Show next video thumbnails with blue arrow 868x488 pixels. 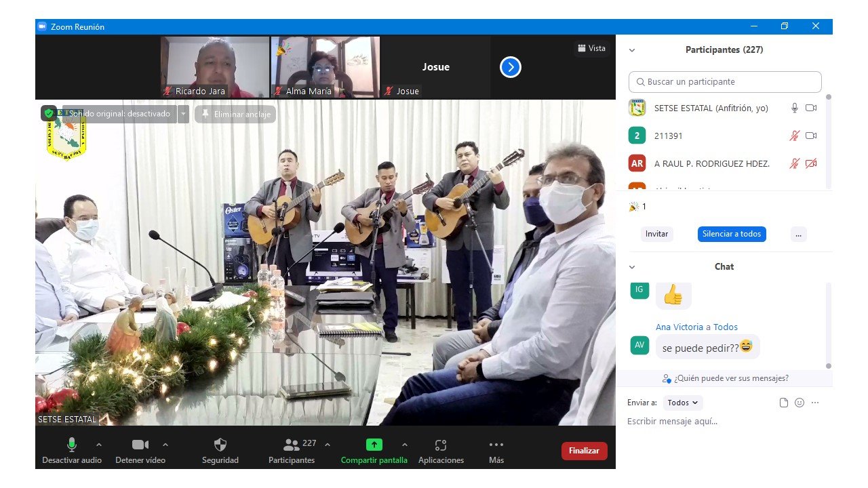(510, 67)
